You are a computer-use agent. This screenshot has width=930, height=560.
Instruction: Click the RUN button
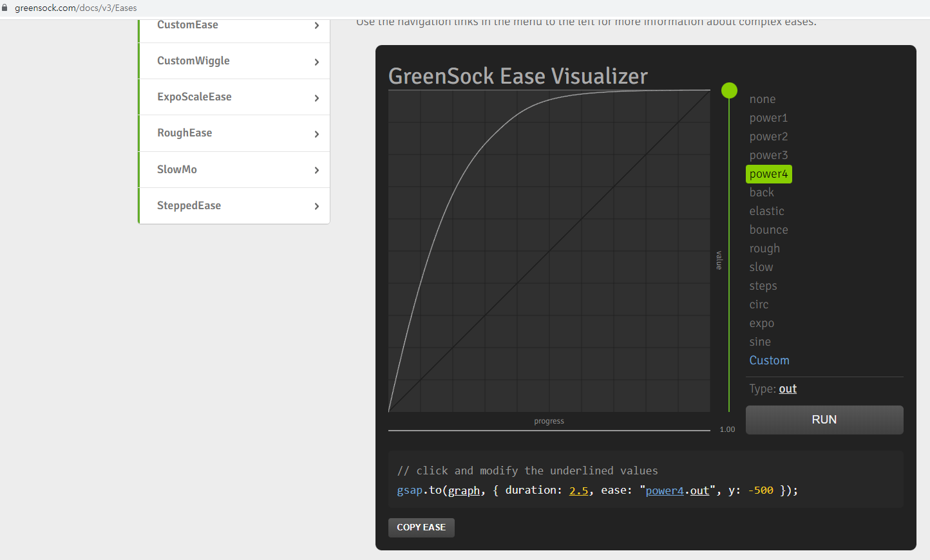(824, 420)
